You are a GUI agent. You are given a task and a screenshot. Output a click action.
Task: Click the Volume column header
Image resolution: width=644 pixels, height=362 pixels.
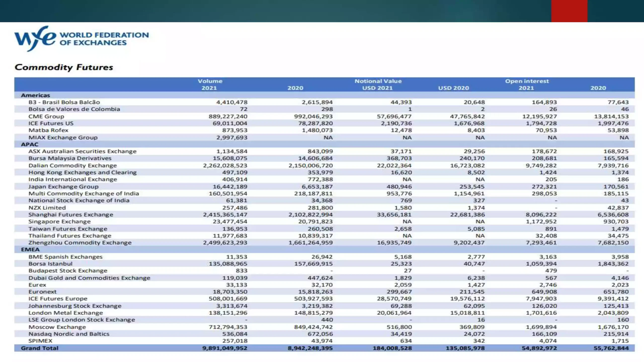210,81
